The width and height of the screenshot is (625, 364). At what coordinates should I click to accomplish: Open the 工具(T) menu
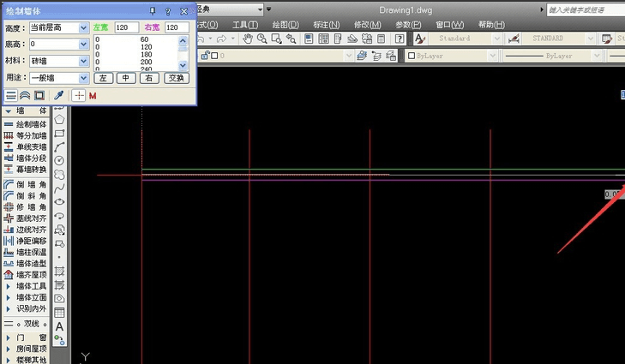click(x=245, y=25)
